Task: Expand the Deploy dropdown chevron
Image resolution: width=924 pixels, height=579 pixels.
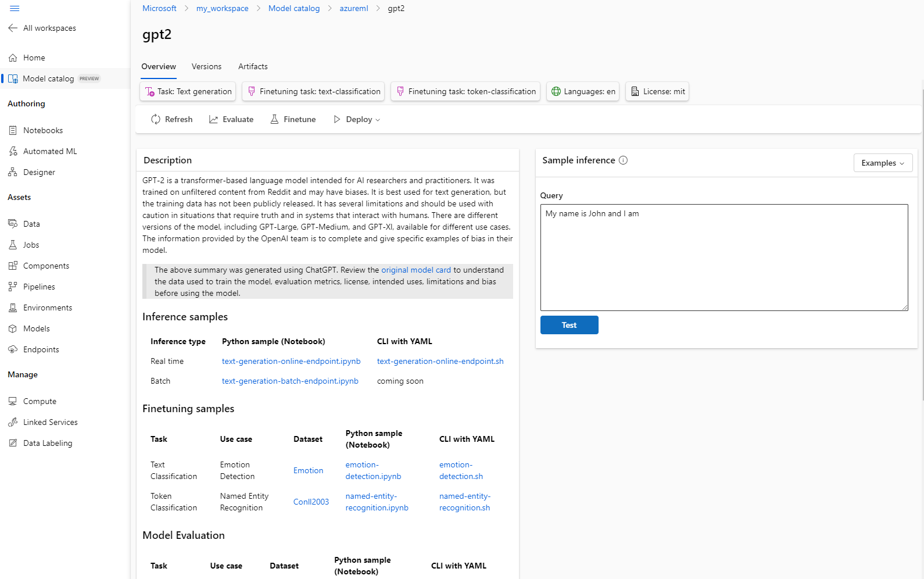Action: [x=378, y=120]
